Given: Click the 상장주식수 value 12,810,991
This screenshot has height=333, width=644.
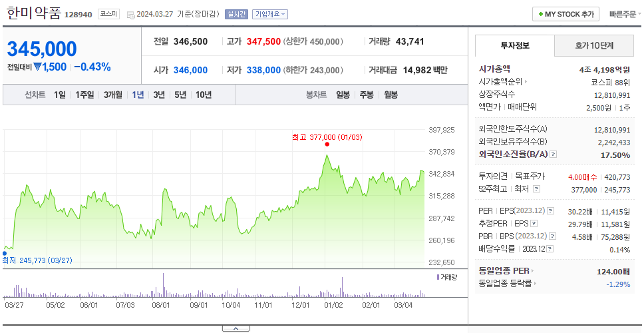Looking at the screenshot, I should 612,95.
